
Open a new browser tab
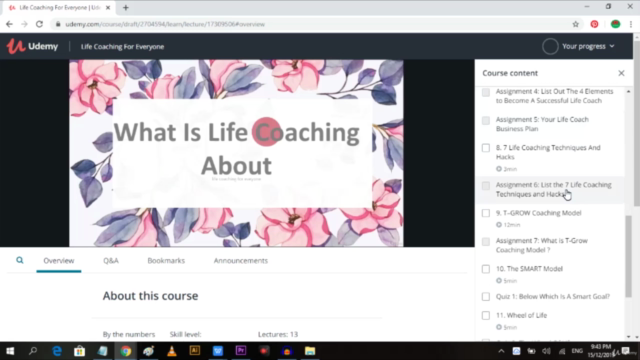(126, 7)
